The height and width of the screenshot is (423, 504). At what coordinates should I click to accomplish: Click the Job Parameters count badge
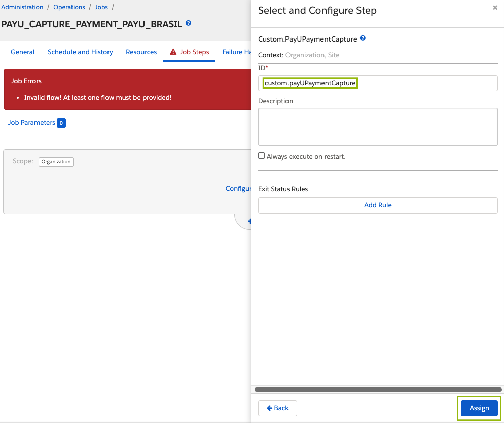click(x=61, y=123)
